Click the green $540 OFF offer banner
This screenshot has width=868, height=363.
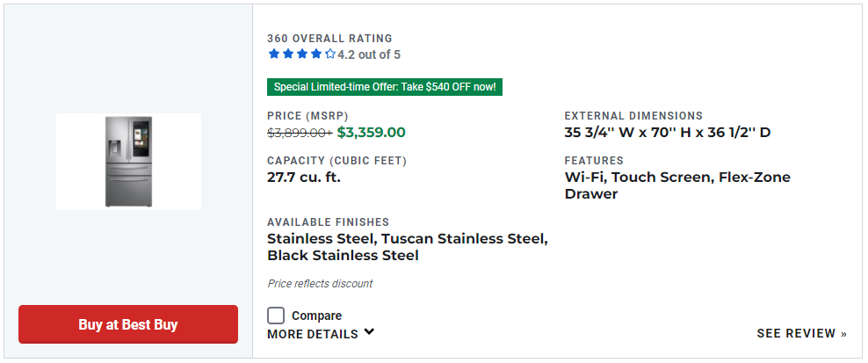click(385, 87)
